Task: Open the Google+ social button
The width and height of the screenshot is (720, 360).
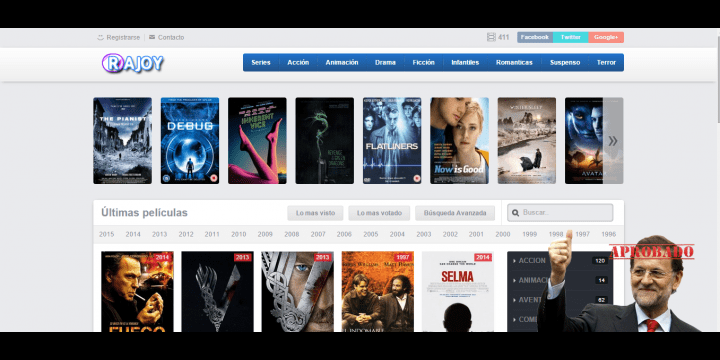Action: [606, 37]
